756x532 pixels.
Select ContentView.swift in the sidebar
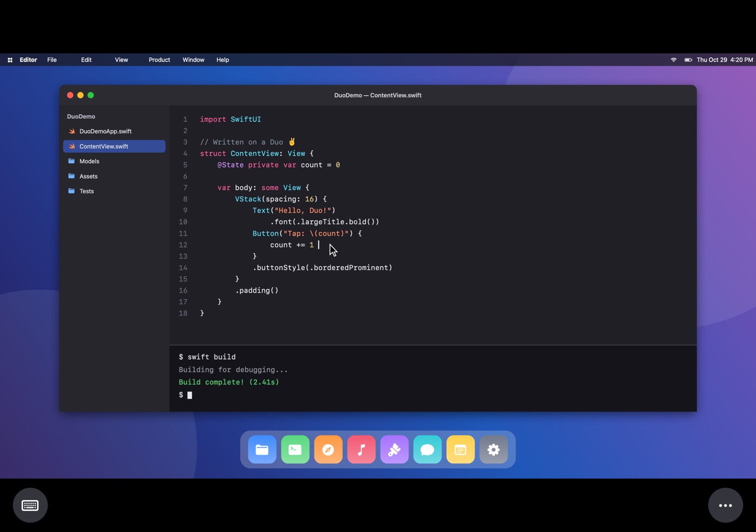pos(114,146)
